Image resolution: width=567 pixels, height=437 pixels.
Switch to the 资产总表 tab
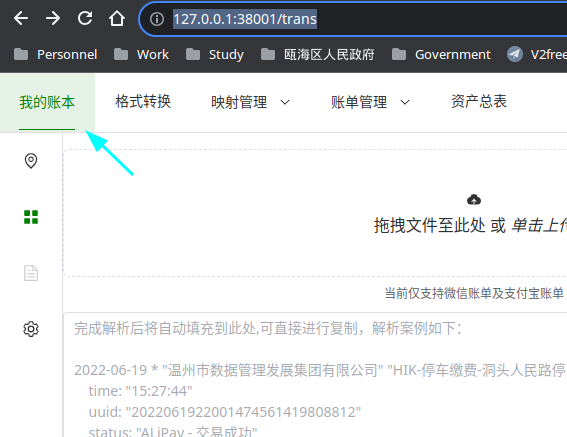(x=479, y=102)
